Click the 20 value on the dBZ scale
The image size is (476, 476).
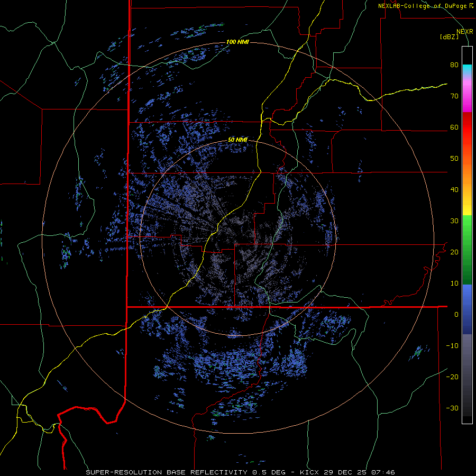[454, 252]
